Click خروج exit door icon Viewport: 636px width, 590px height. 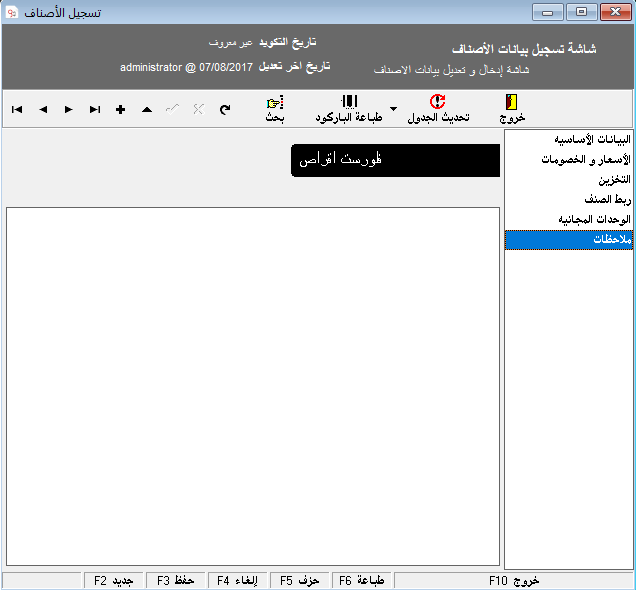[x=511, y=102]
